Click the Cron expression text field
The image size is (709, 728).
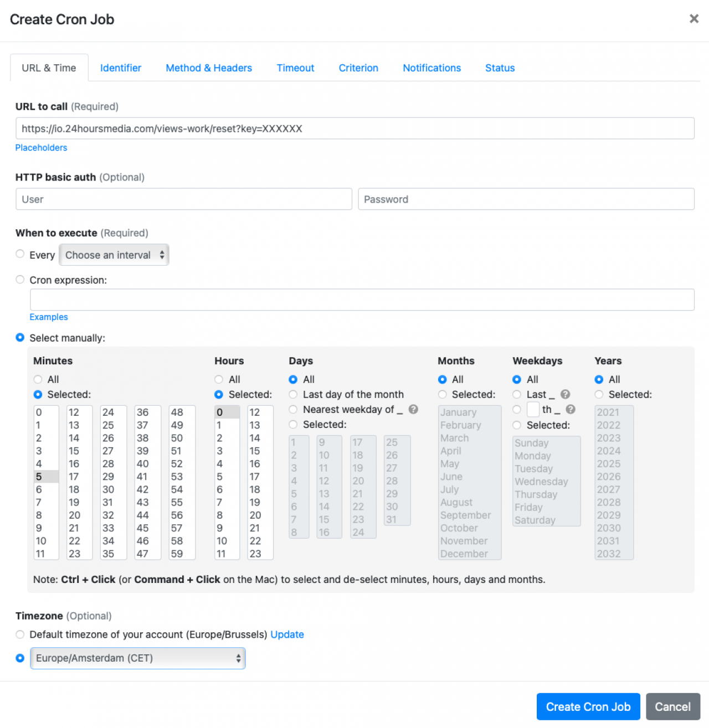362,300
